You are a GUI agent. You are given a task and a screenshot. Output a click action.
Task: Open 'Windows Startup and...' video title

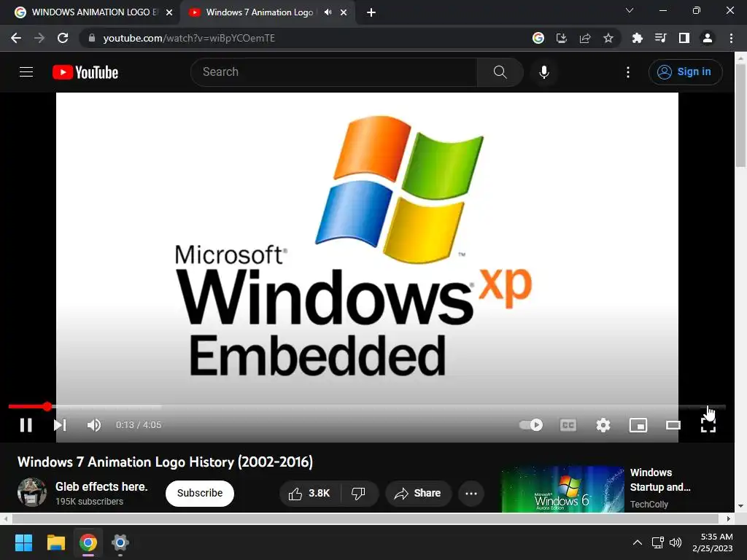point(660,480)
